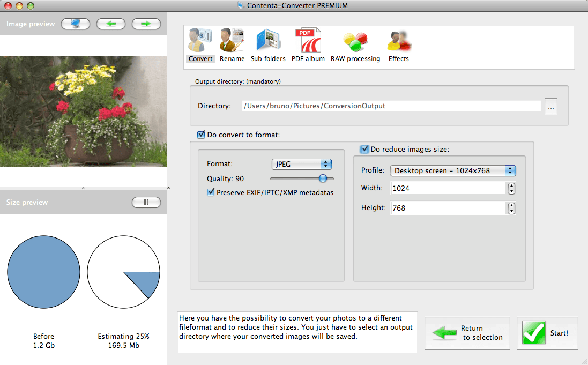Click the Height 768 input field
The image size is (588, 365).
click(x=449, y=208)
